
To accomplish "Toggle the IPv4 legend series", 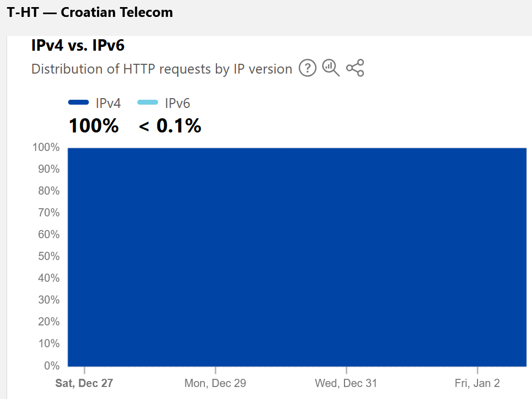I will [x=94, y=103].
